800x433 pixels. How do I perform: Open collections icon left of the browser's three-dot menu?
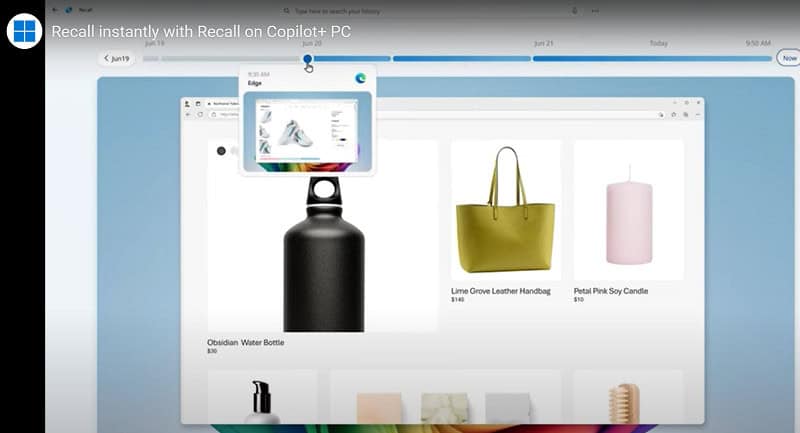tap(686, 114)
